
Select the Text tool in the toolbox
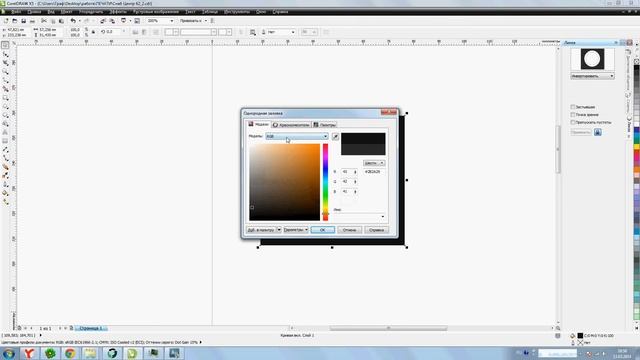click(x=5, y=133)
